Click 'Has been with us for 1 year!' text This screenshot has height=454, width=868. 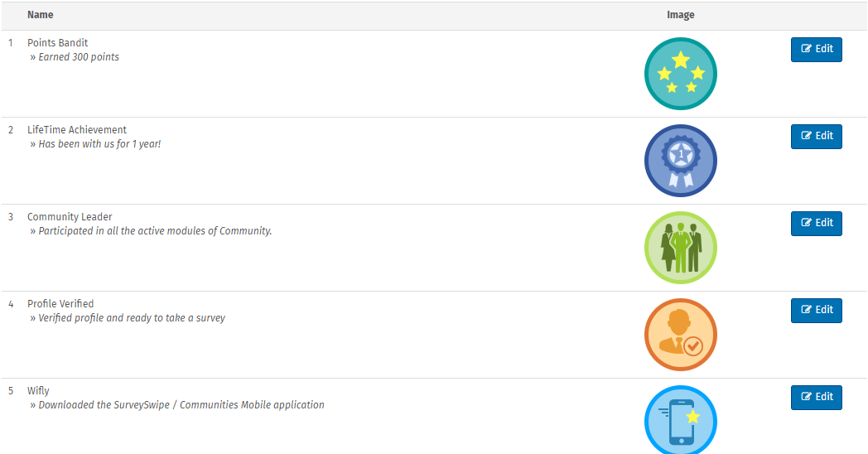(x=99, y=144)
